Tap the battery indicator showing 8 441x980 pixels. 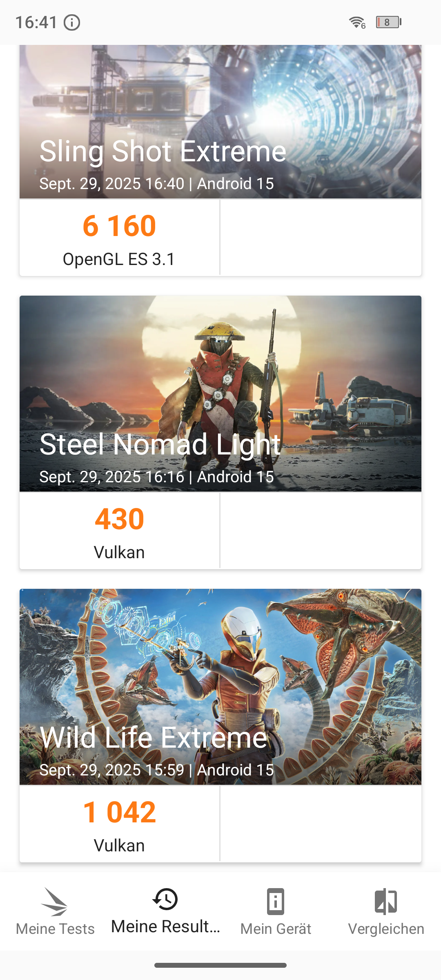(x=388, y=22)
